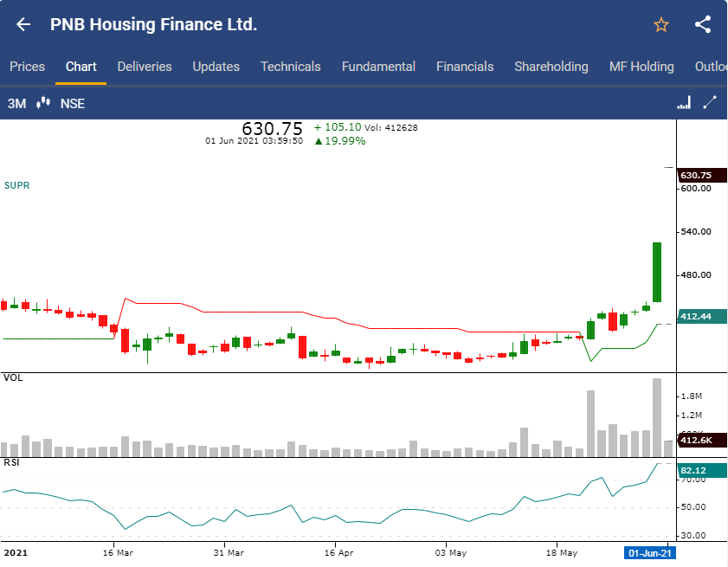Click the + 105.10 change value
The width and height of the screenshot is (728, 567).
(x=338, y=127)
